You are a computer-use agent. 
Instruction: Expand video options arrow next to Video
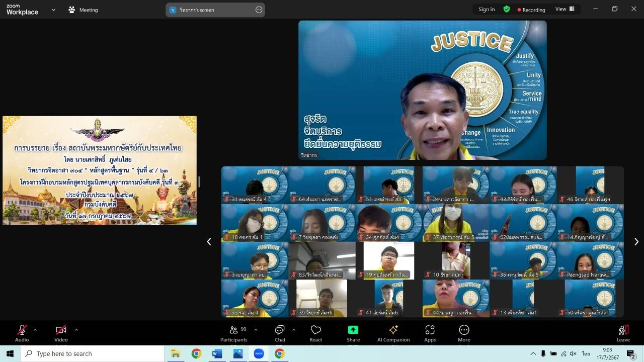[x=76, y=330]
